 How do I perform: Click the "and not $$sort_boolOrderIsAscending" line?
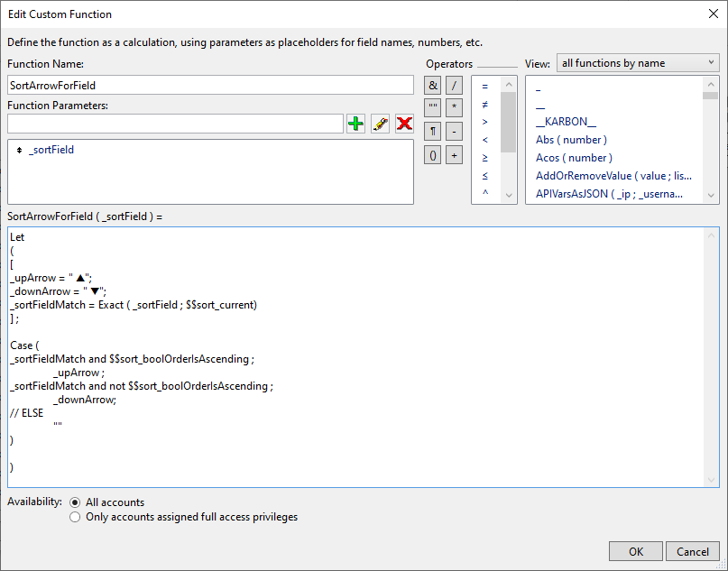[x=142, y=386]
